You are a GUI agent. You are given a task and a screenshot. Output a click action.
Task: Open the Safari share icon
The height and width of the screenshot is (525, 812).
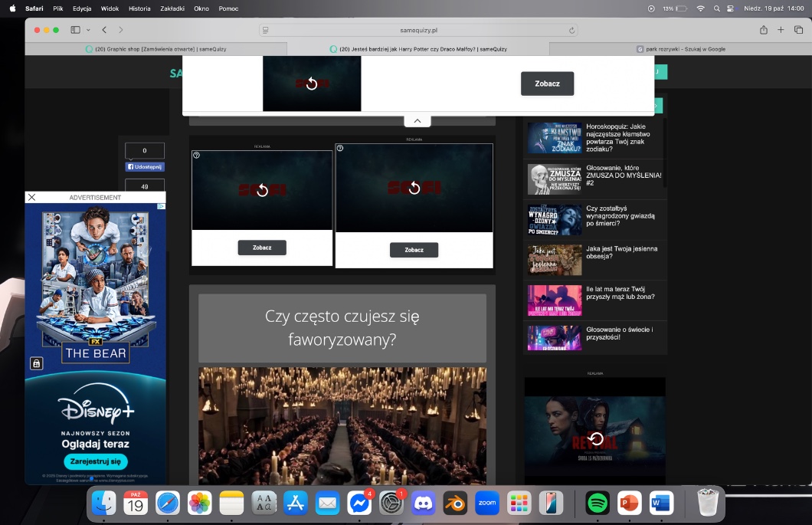pos(763,30)
